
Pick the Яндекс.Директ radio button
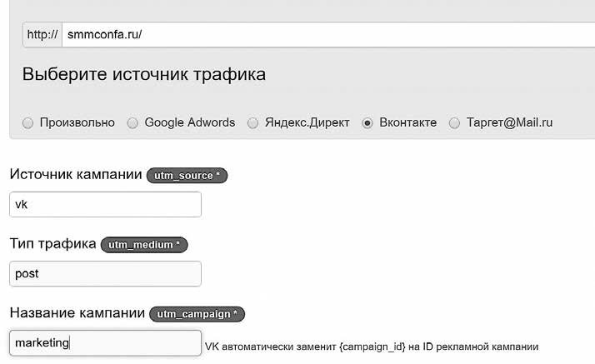click(x=253, y=123)
